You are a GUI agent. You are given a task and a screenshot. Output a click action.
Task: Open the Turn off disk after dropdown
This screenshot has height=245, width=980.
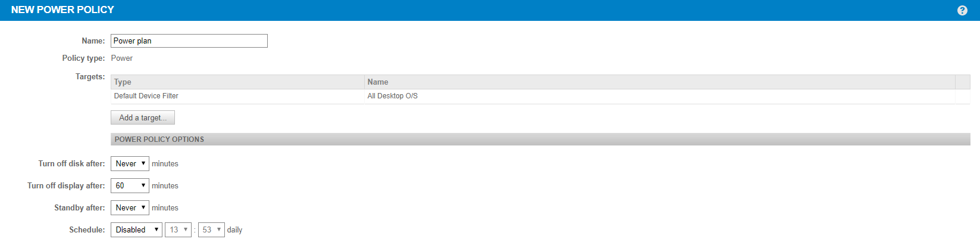coord(130,163)
